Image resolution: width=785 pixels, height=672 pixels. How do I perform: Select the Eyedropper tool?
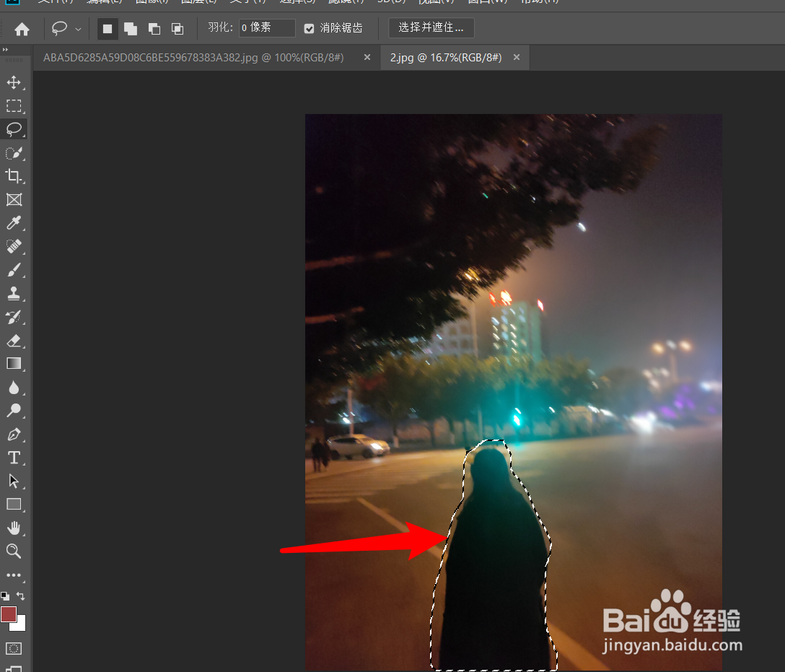[x=14, y=223]
